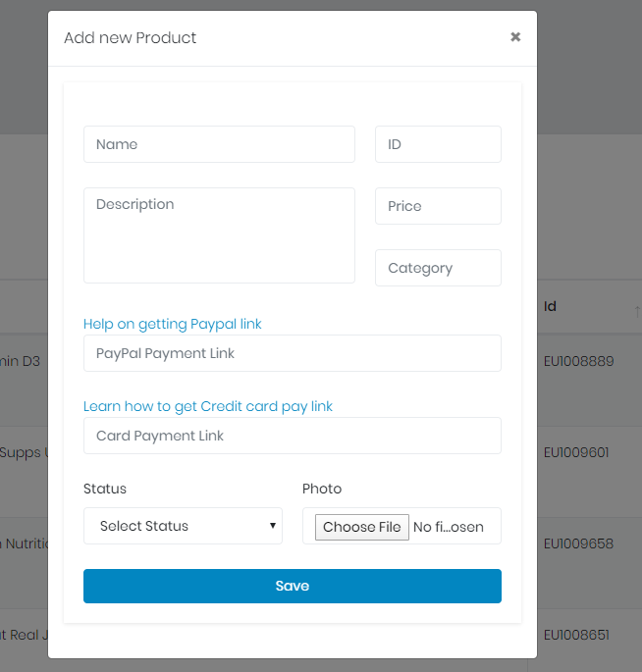Click the EU1009658 id entry
This screenshot has height=672, width=642.
pyautogui.click(x=579, y=543)
